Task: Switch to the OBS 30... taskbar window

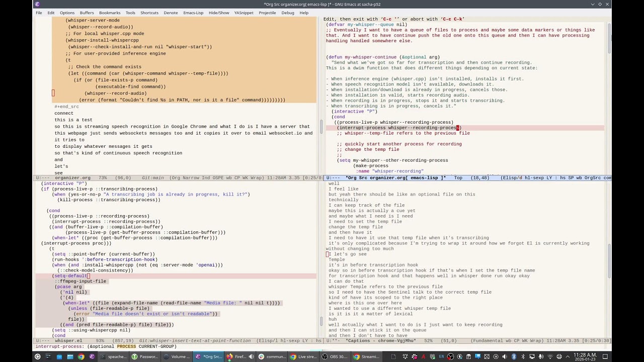Action: pyautogui.click(x=335, y=356)
